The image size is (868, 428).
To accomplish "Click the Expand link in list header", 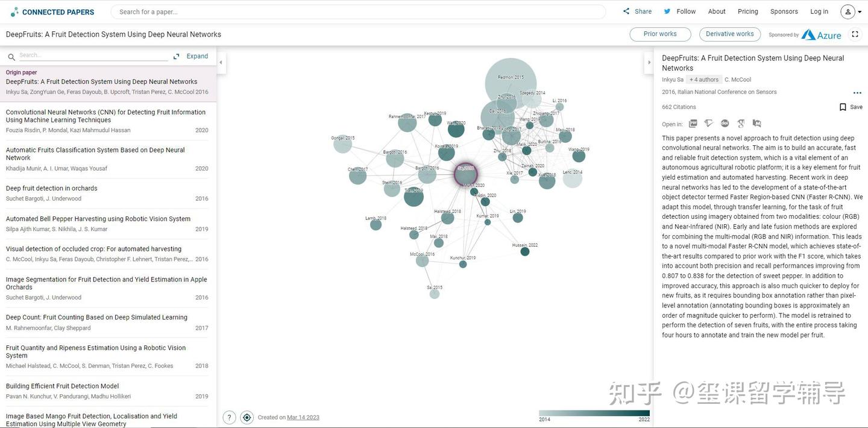I will tap(197, 56).
